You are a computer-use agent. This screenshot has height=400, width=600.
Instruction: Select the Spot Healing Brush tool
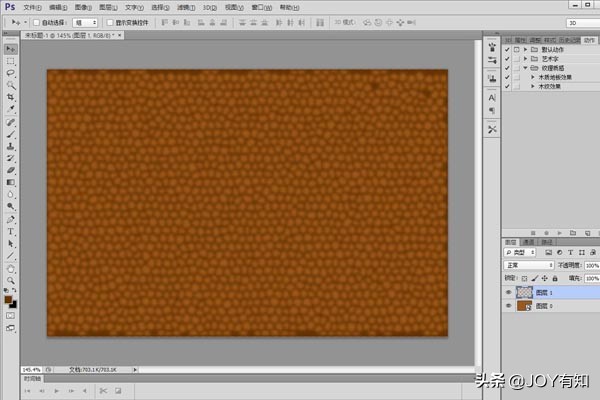click(x=11, y=122)
